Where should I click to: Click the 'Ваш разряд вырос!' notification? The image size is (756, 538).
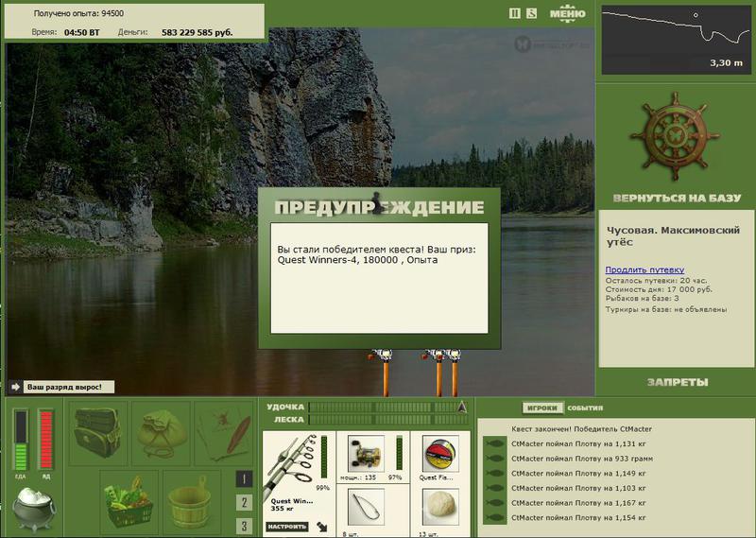point(68,387)
